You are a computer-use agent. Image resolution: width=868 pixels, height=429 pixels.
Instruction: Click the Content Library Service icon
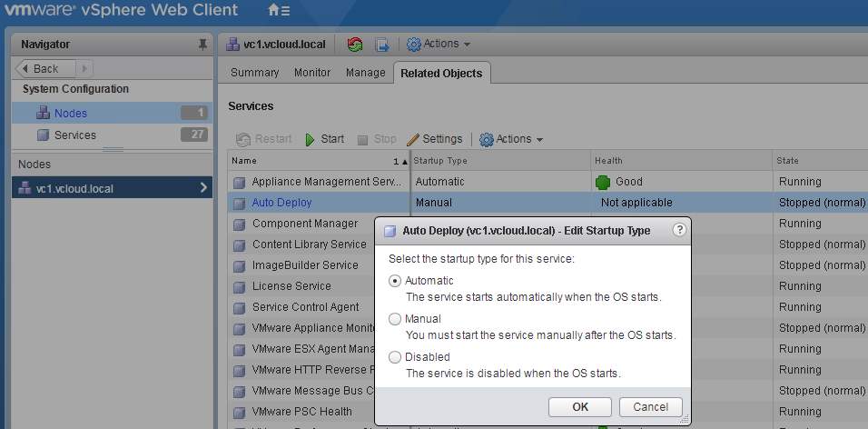point(239,245)
